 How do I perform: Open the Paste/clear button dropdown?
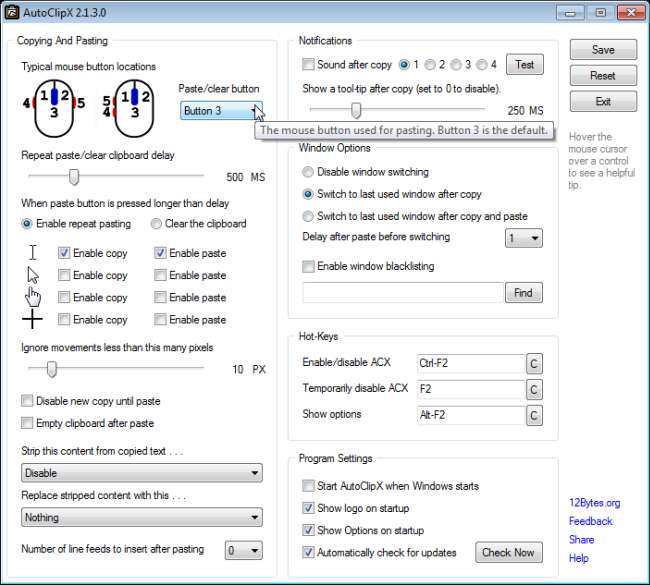221,111
